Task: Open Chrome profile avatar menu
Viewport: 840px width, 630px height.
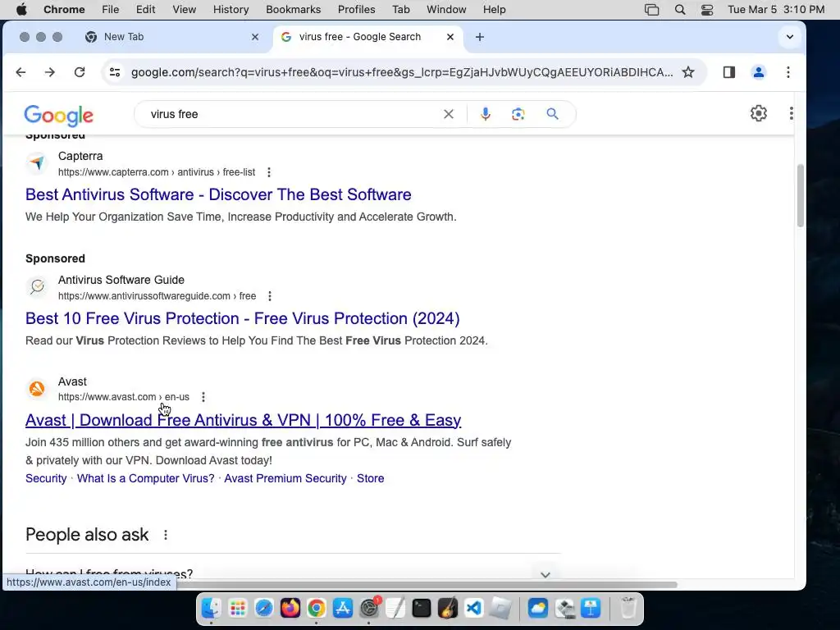Action: tap(759, 72)
